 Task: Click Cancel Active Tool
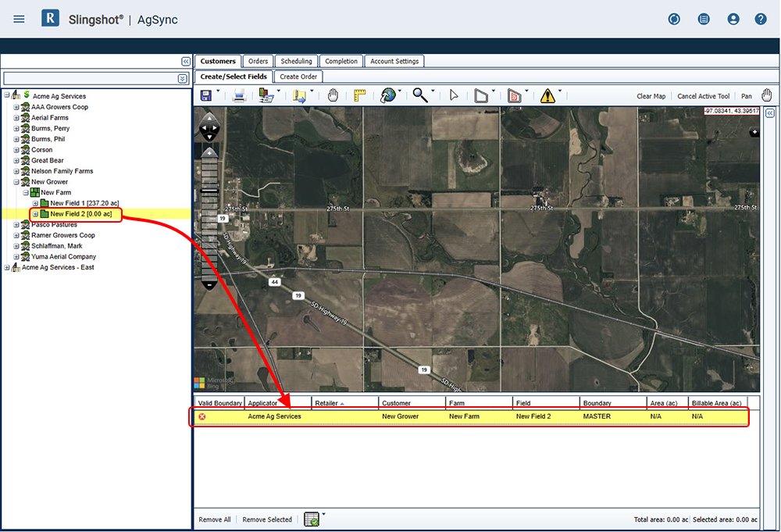(x=704, y=96)
